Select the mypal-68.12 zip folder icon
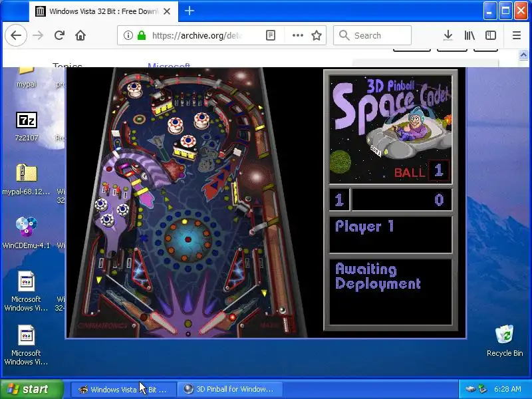 26,180
